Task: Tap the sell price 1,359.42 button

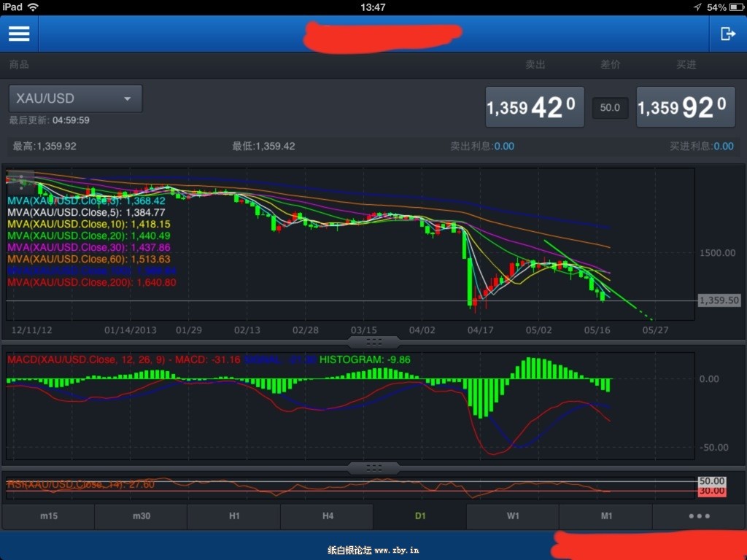Action: tap(535, 107)
